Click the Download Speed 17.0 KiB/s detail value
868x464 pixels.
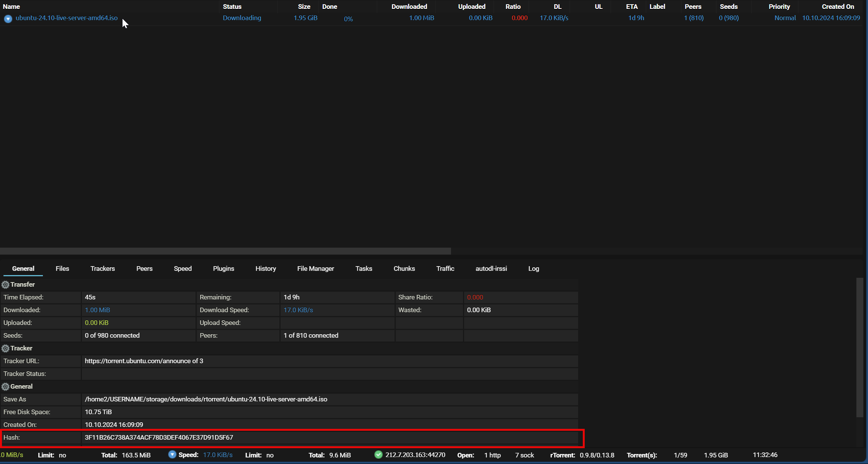298,310
